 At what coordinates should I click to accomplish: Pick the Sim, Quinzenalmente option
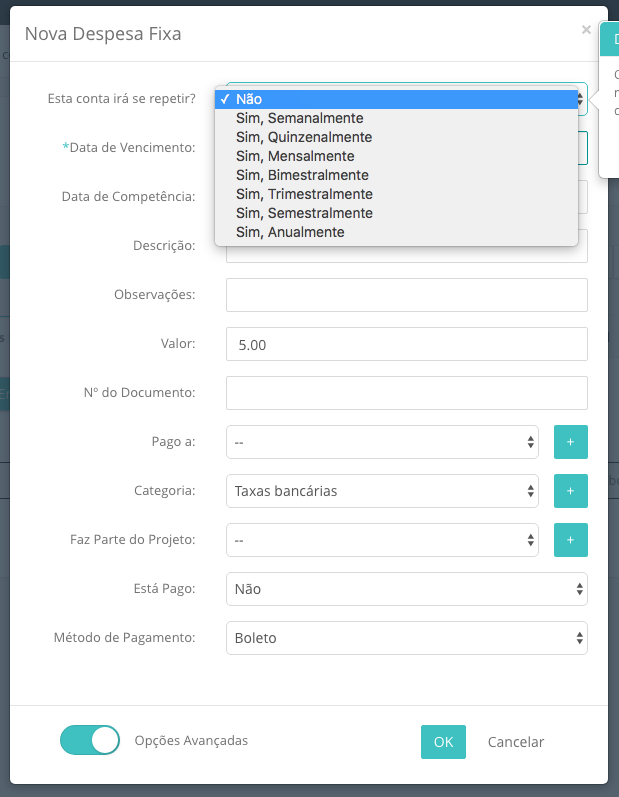396,137
